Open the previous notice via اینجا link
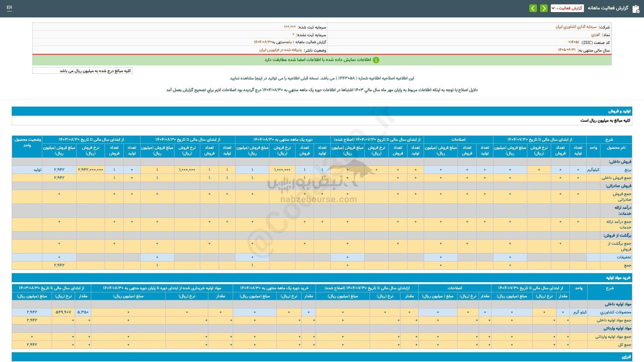Viewport: 644px width, 362px height. click(x=258, y=78)
